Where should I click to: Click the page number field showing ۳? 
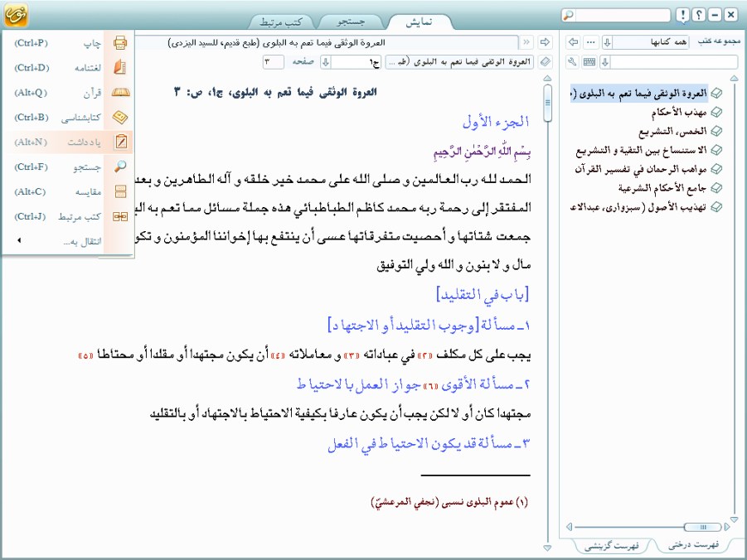tap(273, 62)
